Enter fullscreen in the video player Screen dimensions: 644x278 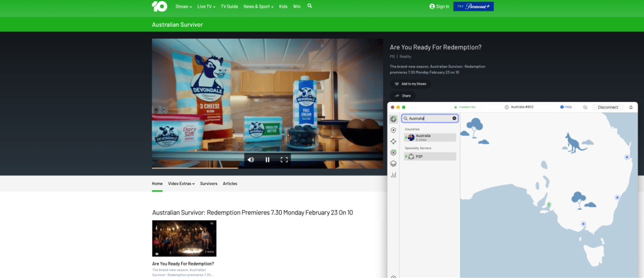tap(284, 160)
